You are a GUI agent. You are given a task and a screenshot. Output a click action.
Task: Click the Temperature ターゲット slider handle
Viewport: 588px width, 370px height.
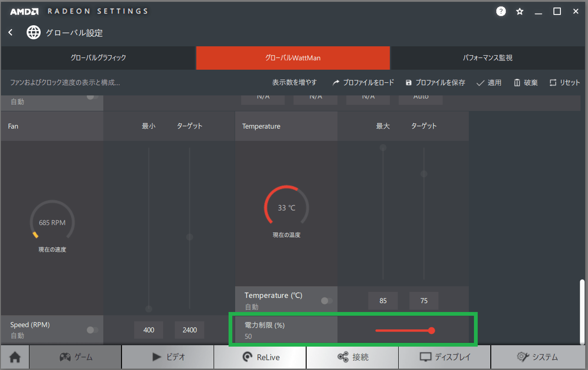[x=424, y=174]
